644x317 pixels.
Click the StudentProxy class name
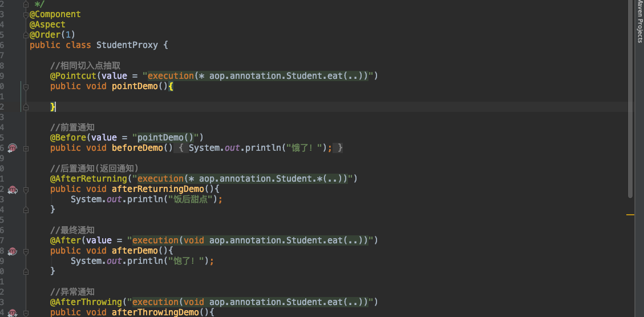(x=127, y=45)
